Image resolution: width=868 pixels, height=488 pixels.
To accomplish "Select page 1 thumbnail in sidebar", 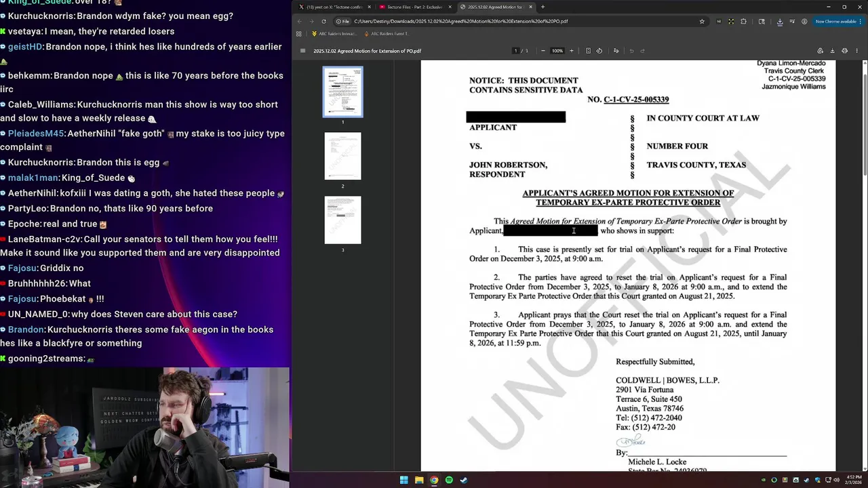I will click(x=342, y=91).
